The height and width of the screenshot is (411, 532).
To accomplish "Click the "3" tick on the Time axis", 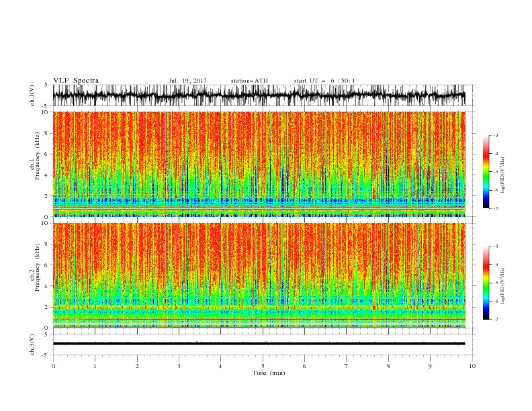I will [x=179, y=366].
